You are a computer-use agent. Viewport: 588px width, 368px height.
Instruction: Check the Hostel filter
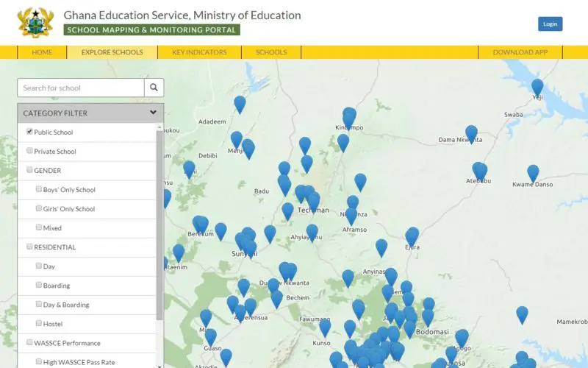[x=39, y=323]
